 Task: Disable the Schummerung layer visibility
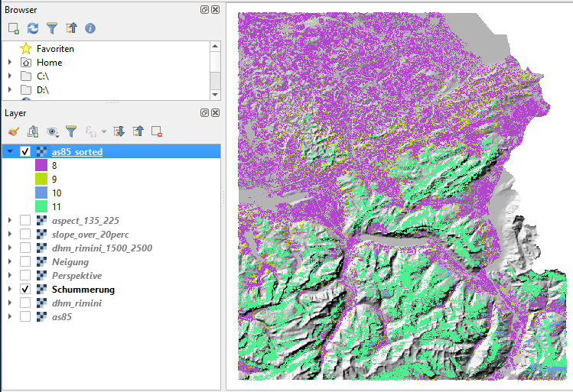pos(25,290)
